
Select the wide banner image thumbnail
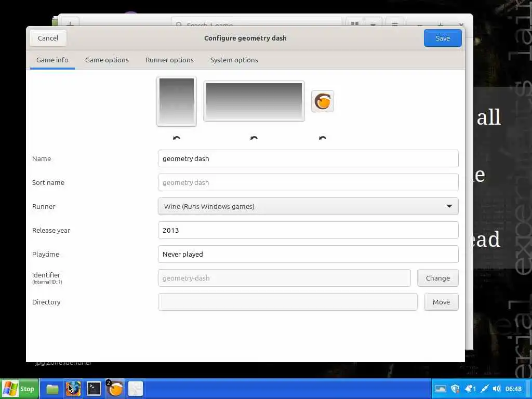(254, 101)
